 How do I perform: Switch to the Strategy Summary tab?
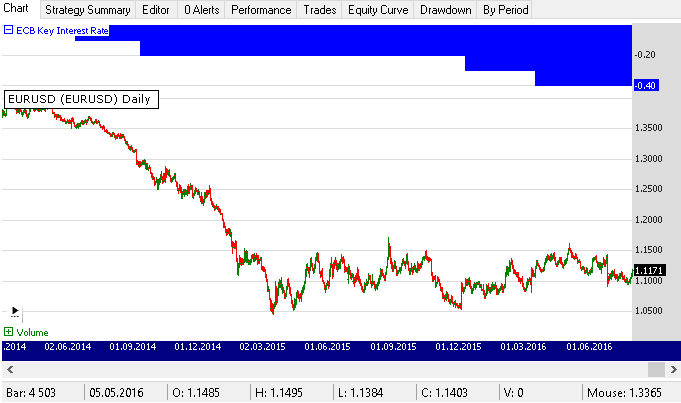coord(88,10)
